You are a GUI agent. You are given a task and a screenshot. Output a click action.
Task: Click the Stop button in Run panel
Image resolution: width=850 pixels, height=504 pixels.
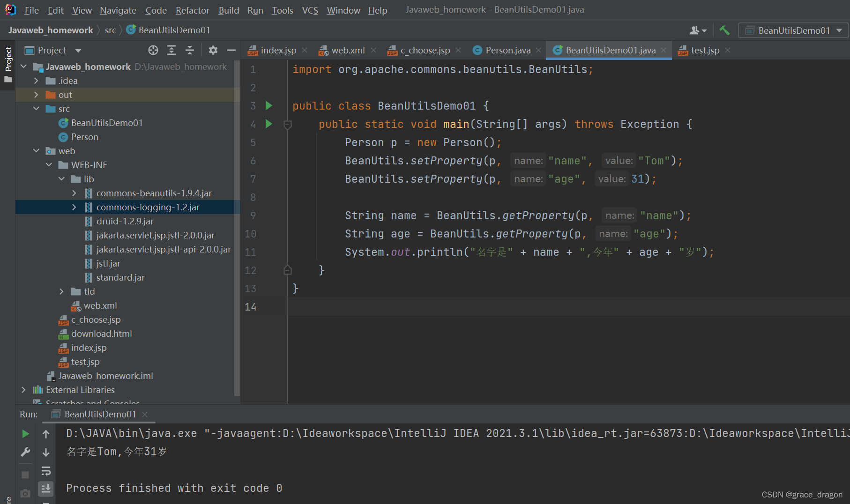pos(25,474)
